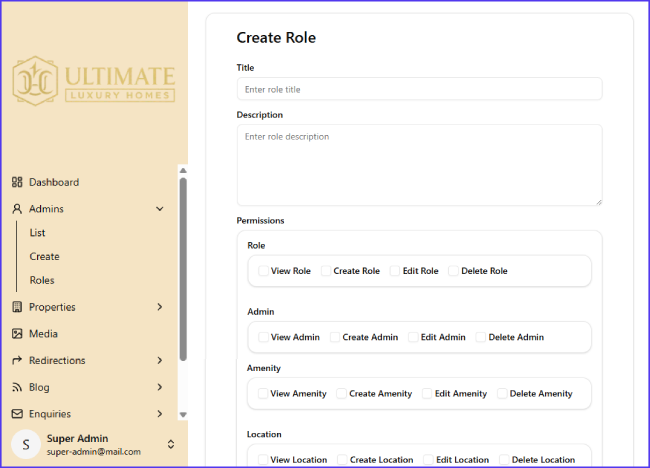Select Redirections in the sidebar
Image resolution: width=650 pixels, height=468 pixels.
[57, 361]
